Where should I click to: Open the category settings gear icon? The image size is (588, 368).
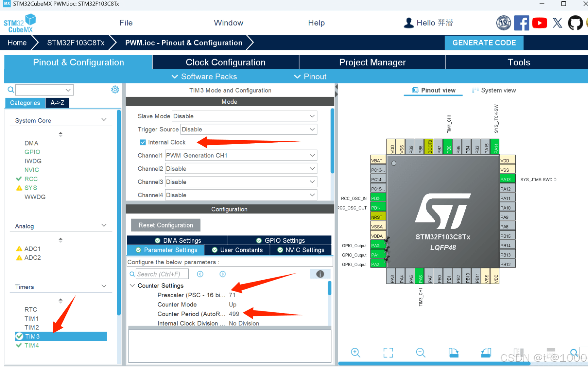coord(115,90)
